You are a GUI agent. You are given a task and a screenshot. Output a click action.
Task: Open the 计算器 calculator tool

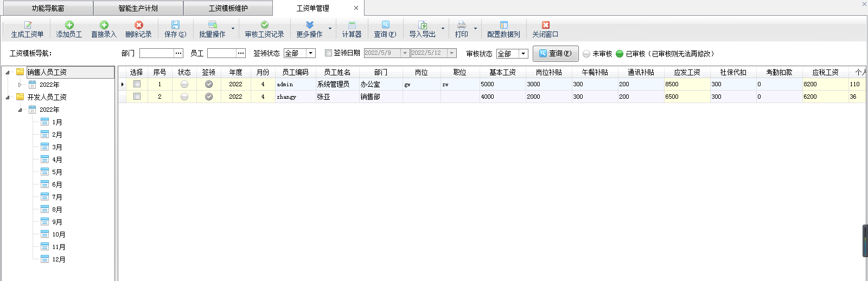point(352,25)
